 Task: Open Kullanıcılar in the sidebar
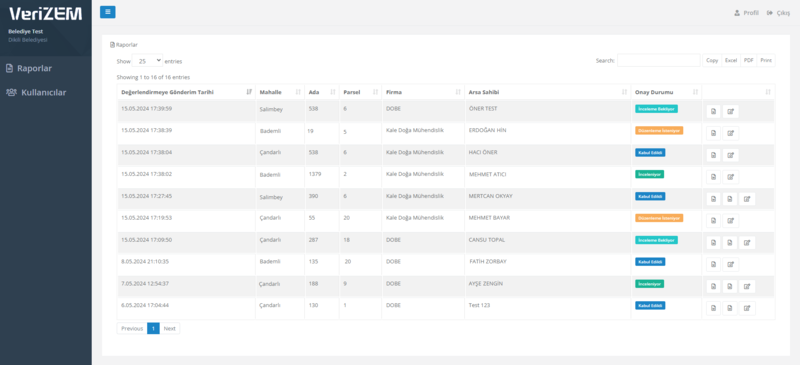pos(43,93)
